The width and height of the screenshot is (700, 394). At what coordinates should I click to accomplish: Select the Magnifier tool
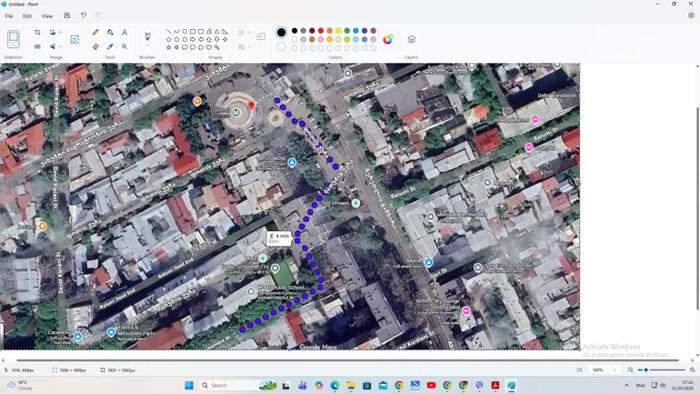tap(125, 46)
